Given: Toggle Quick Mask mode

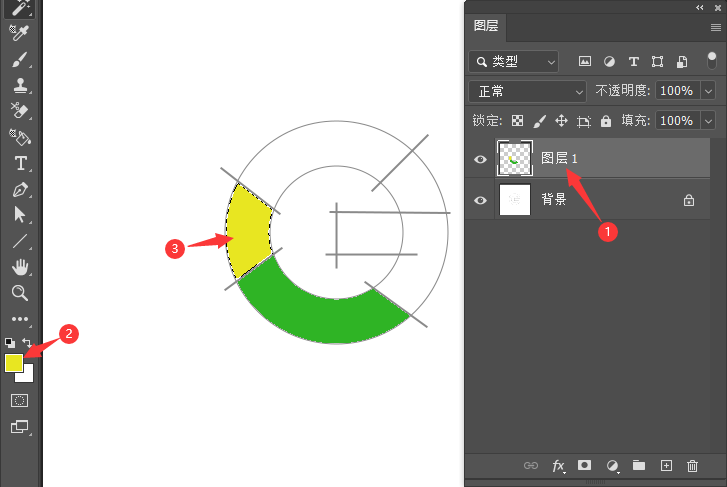Looking at the screenshot, I should 19,400.
